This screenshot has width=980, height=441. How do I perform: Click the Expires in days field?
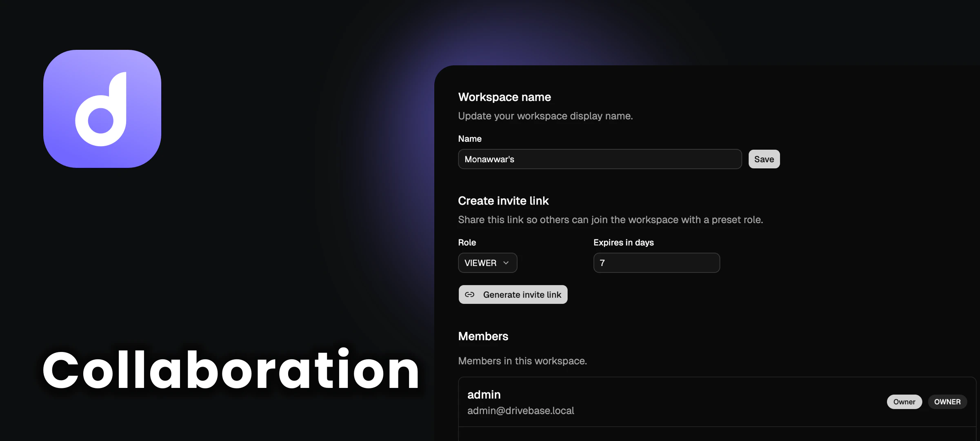point(656,263)
